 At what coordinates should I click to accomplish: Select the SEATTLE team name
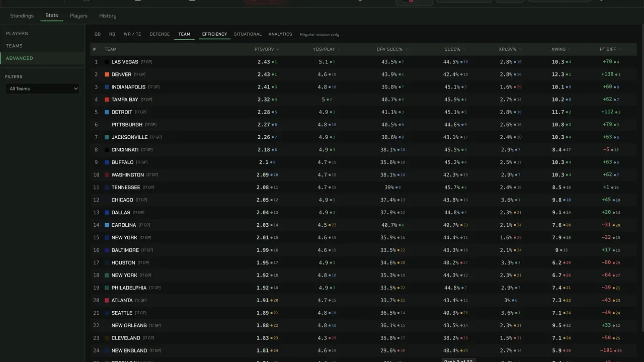122,313
